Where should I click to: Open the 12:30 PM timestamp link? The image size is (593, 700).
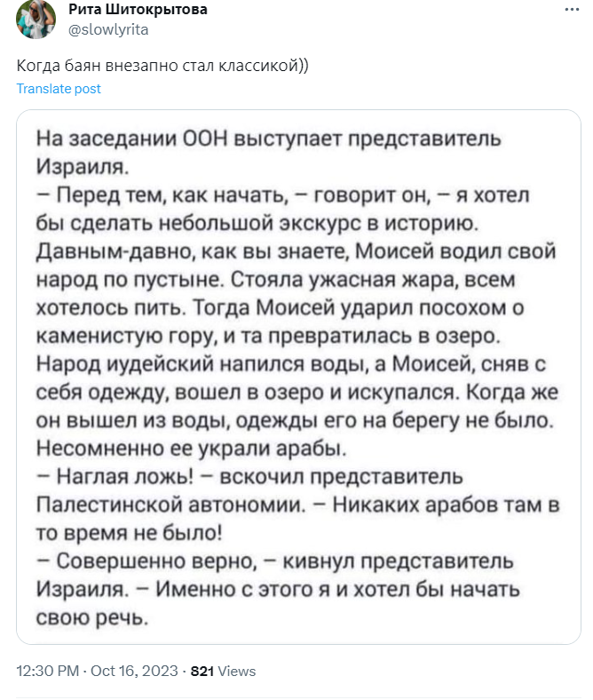pos(48,671)
